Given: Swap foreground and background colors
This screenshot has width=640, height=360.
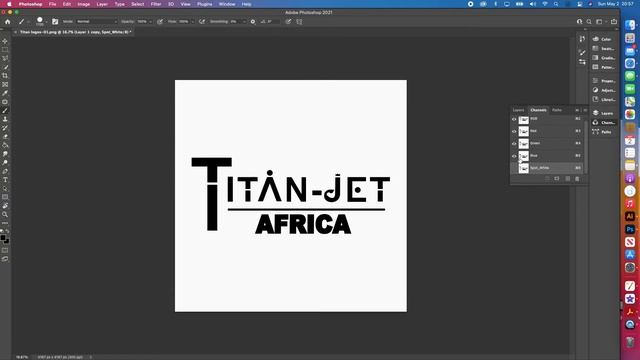Looking at the screenshot, I should click(x=7, y=231).
